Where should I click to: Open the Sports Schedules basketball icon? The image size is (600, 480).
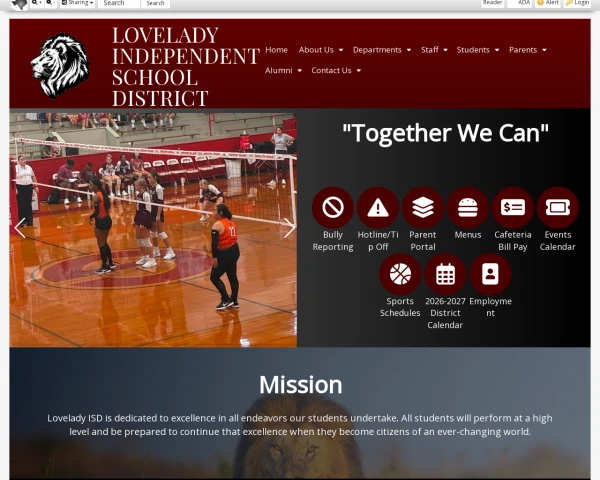400,274
